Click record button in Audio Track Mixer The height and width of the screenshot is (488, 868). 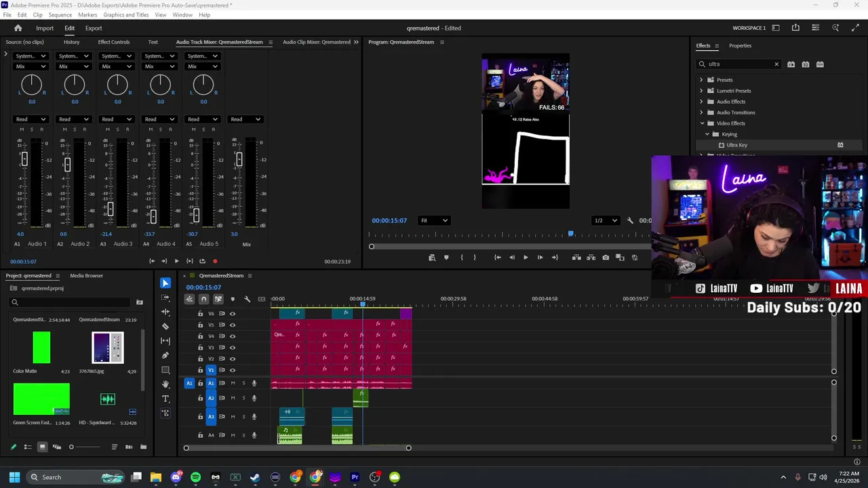[215, 261]
